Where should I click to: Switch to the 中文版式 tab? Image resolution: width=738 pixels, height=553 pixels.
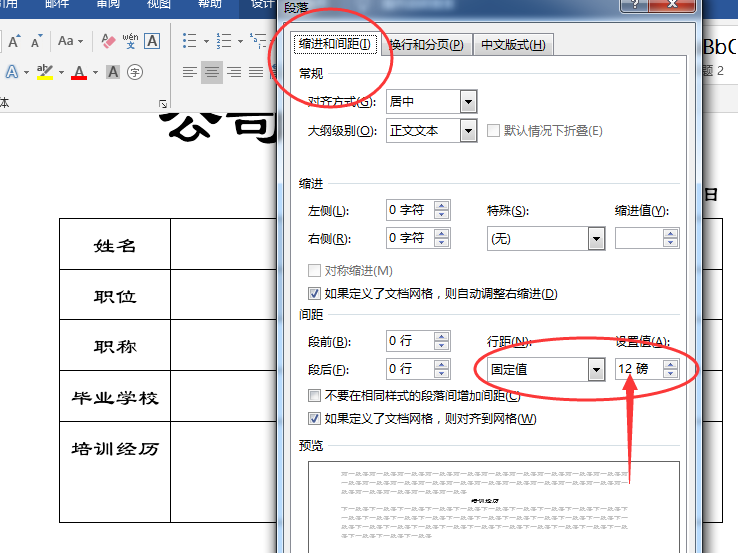(x=513, y=45)
